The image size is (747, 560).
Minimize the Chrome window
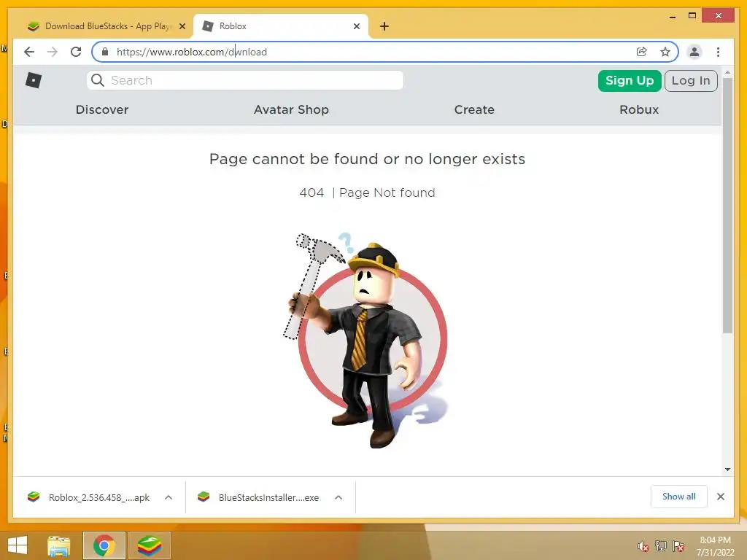coord(672,17)
